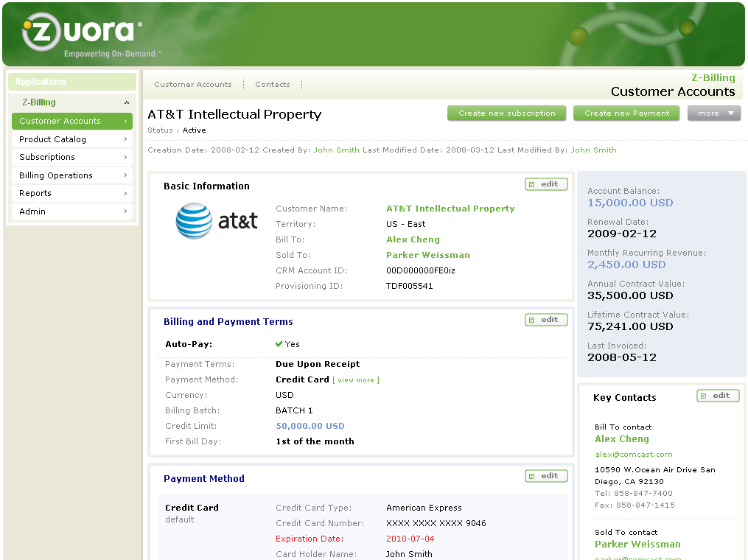
Task: Expand Product Catalog chevron
Action: pyautogui.click(x=125, y=139)
